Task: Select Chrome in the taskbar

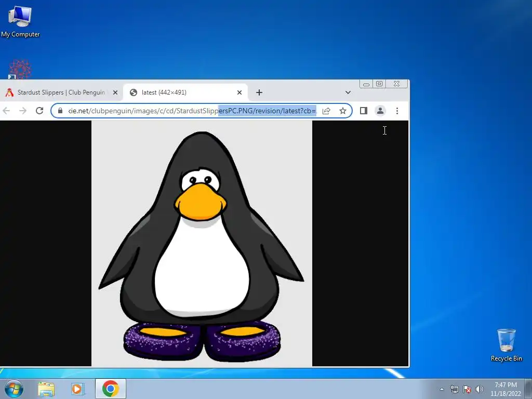Action: pos(110,389)
